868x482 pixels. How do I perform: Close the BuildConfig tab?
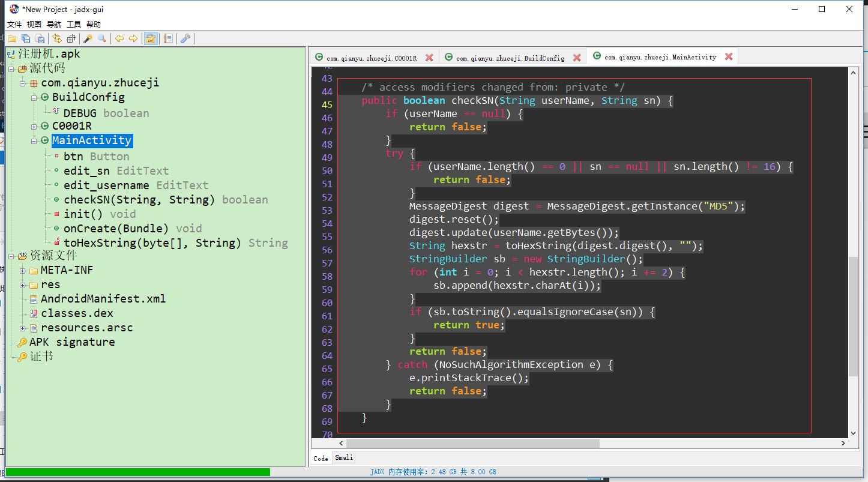click(577, 58)
